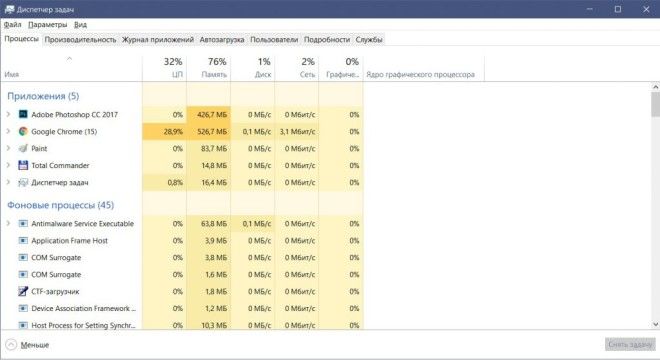Expand the Total Commander process entry
Screen dimensions: 660x360
(x=8, y=165)
